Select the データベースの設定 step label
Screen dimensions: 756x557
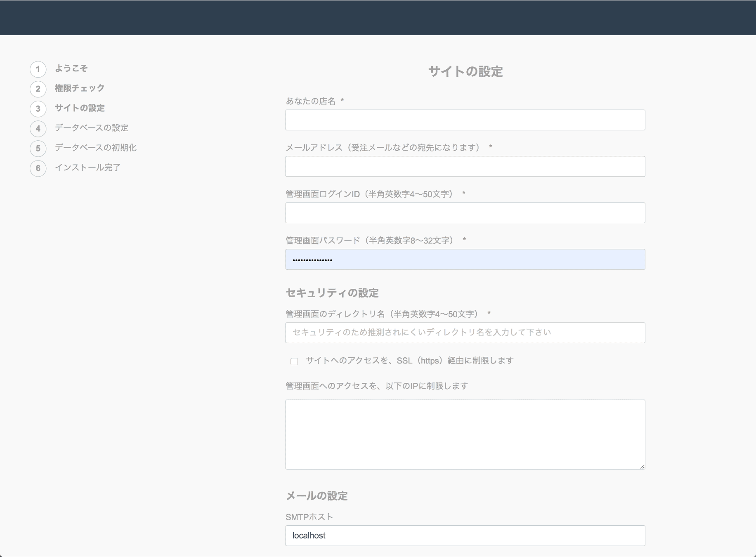click(92, 128)
